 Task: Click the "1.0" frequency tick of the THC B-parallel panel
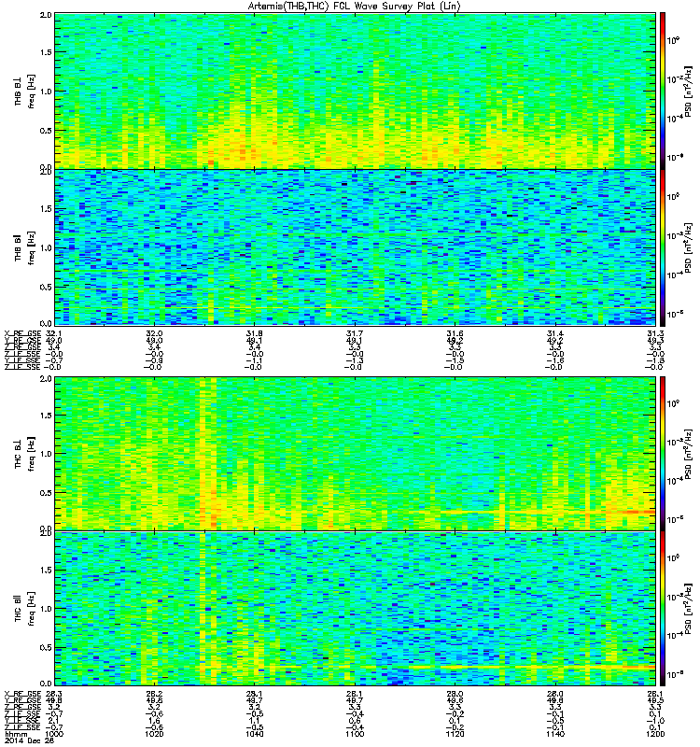pyautogui.click(x=46, y=609)
